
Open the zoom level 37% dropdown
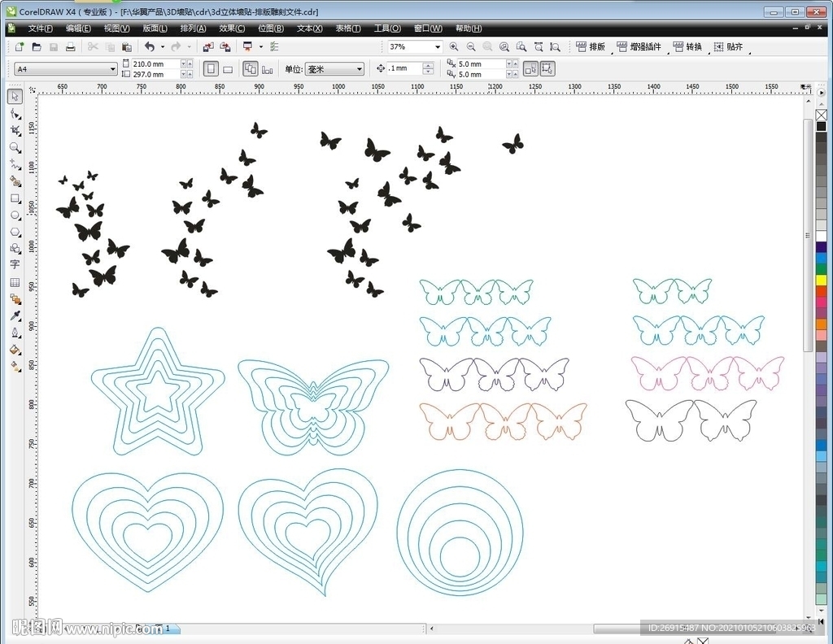(x=438, y=46)
